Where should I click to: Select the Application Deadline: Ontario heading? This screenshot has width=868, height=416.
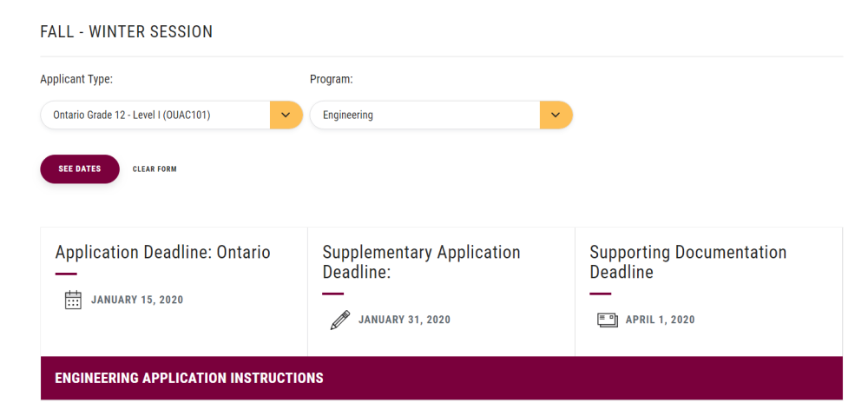(163, 253)
